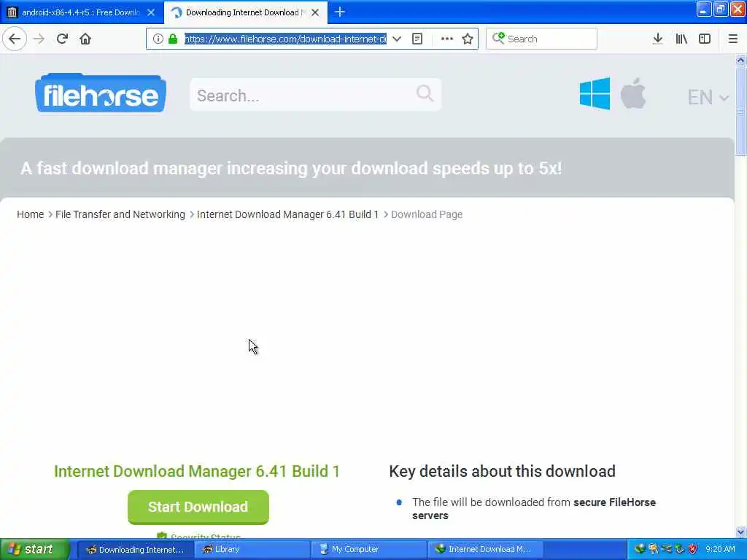747x560 pixels.
Task: Click the Internet Download Manager 6.41 Build 1 heading
Action: [x=197, y=471]
